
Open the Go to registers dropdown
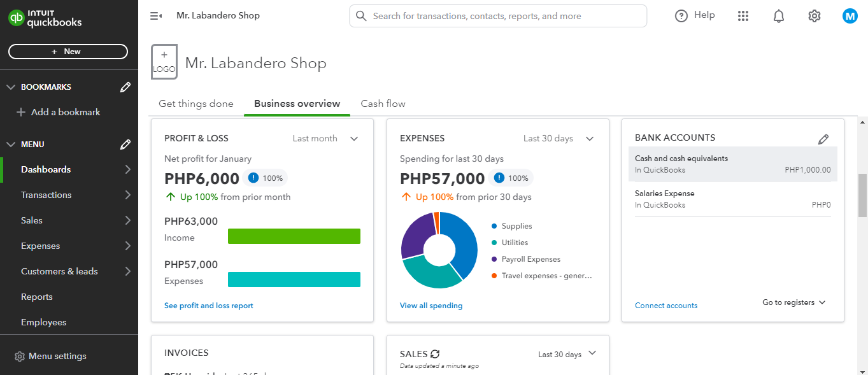[793, 302]
